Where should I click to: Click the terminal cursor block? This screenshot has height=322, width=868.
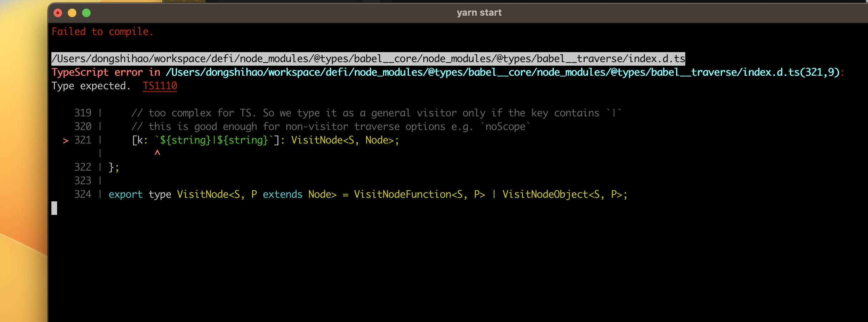pos(55,208)
